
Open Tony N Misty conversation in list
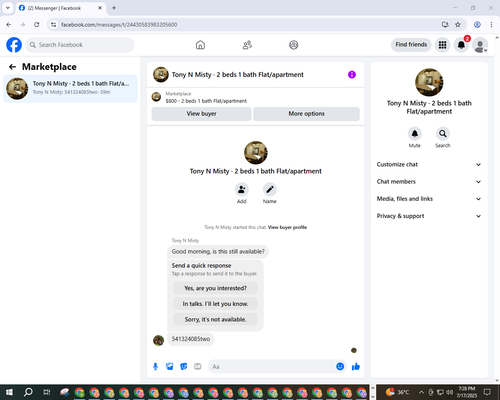70,89
